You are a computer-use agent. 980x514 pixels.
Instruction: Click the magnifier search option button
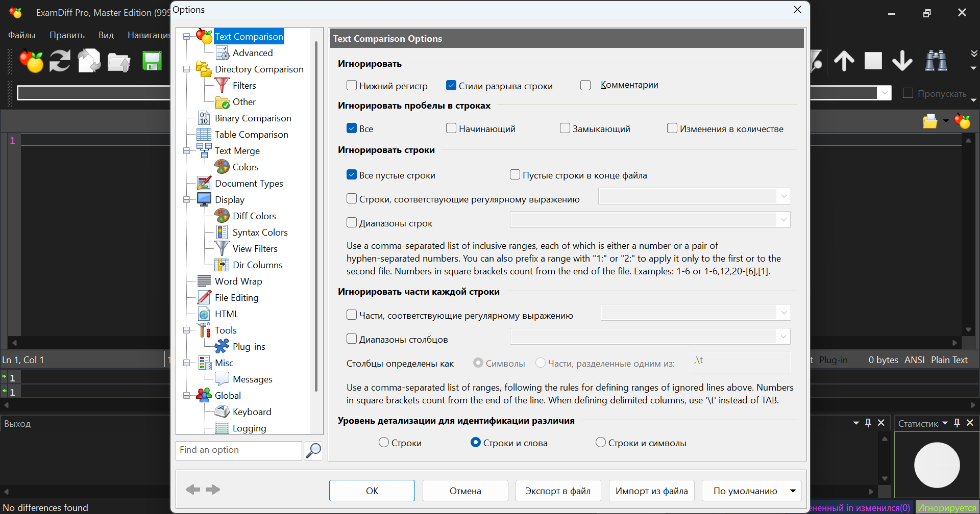click(x=313, y=450)
